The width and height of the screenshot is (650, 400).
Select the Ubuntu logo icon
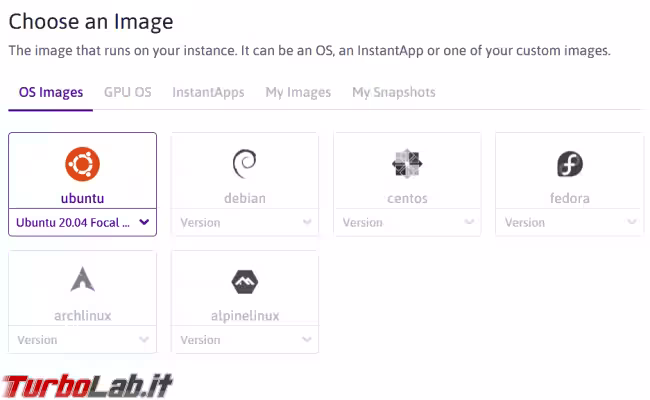pyautogui.click(x=82, y=163)
